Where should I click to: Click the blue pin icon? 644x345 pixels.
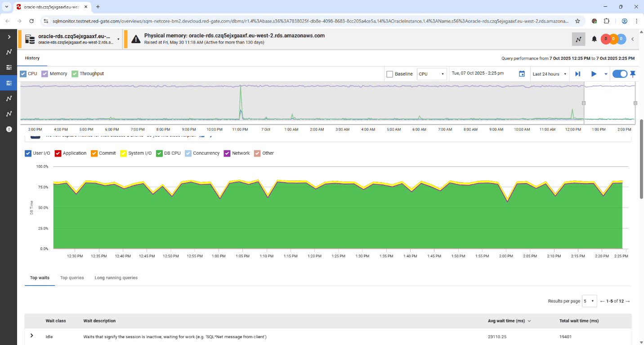click(x=633, y=74)
